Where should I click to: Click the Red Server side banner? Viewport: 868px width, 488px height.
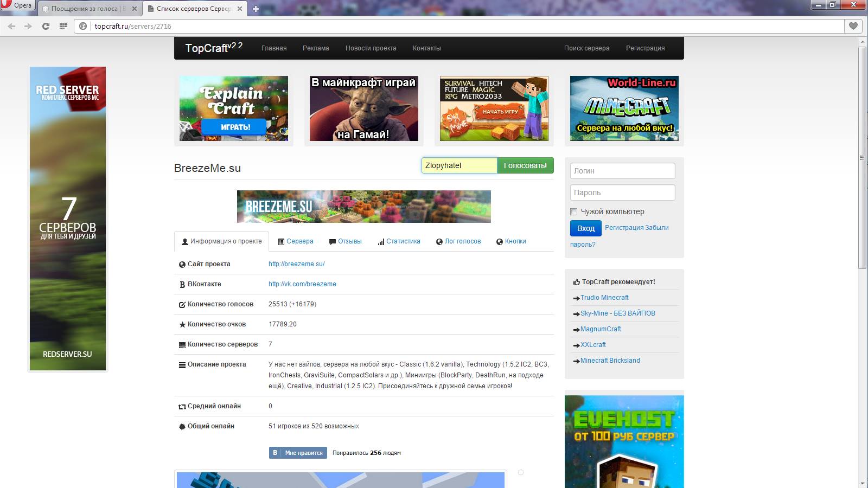click(68, 219)
